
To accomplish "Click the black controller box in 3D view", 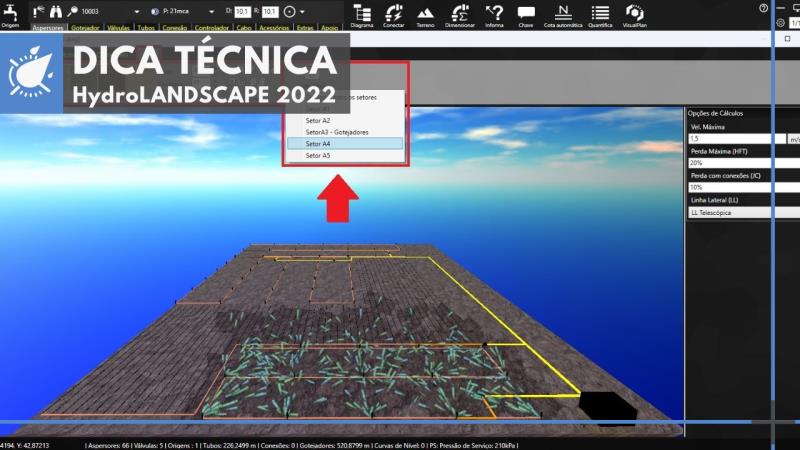I will click(x=608, y=407).
